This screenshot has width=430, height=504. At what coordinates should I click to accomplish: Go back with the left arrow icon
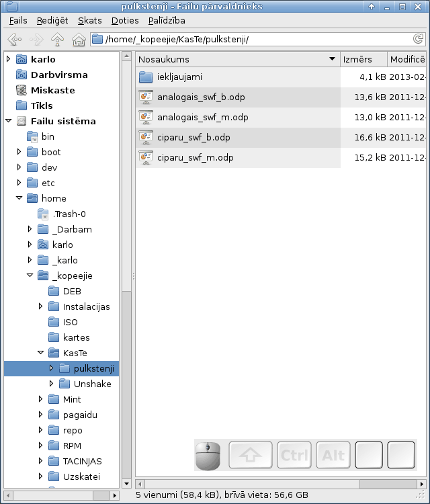coord(15,40)
